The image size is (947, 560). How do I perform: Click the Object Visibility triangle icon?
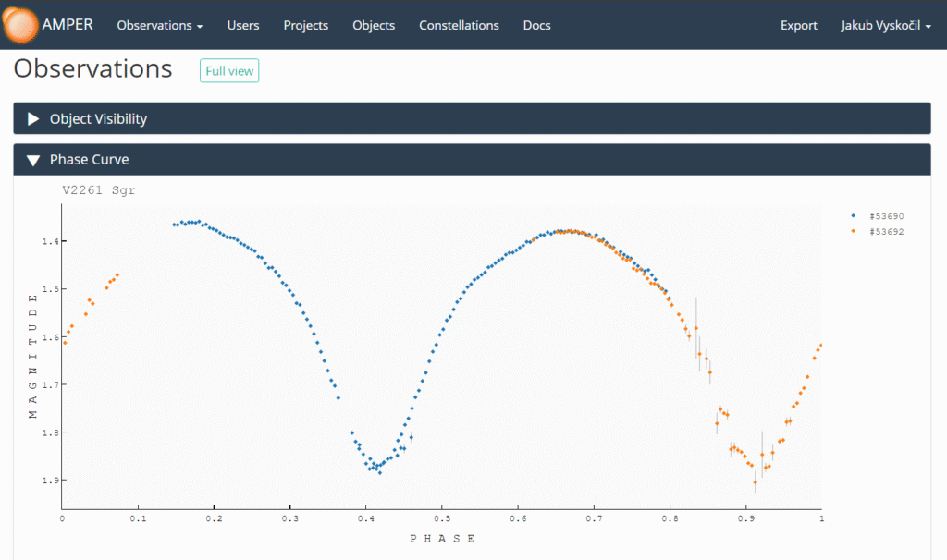(x=33, y=118)
